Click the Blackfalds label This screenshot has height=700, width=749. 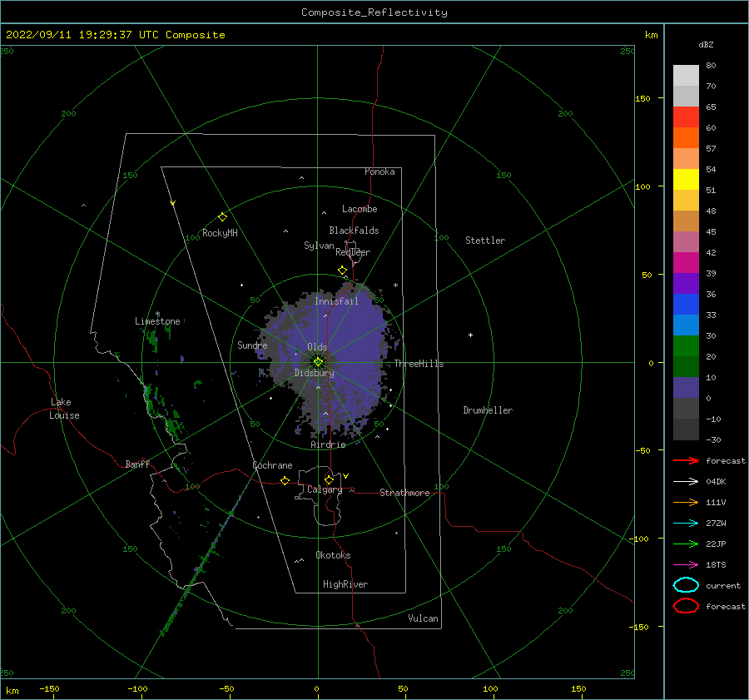click(354, 231)
